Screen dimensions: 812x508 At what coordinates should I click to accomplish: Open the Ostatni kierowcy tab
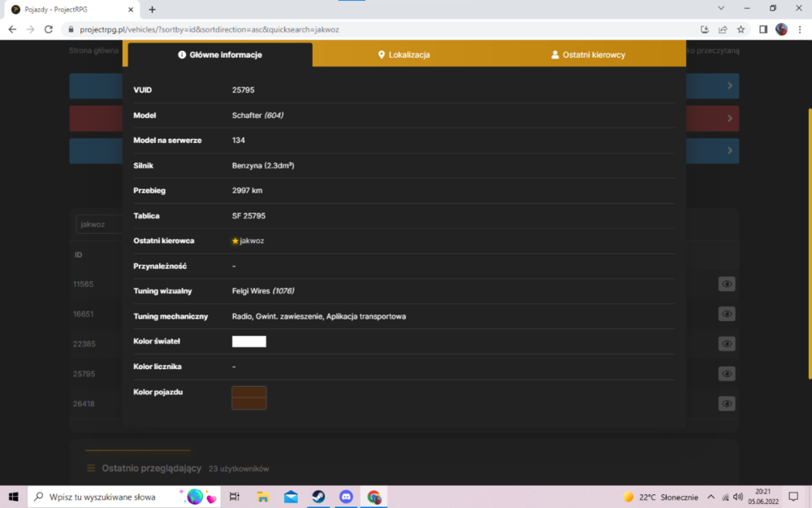click(x=588, y=54)
